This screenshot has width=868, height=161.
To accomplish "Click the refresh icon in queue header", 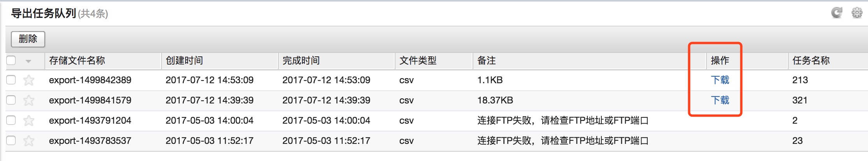I will click(x=836, y=13).
